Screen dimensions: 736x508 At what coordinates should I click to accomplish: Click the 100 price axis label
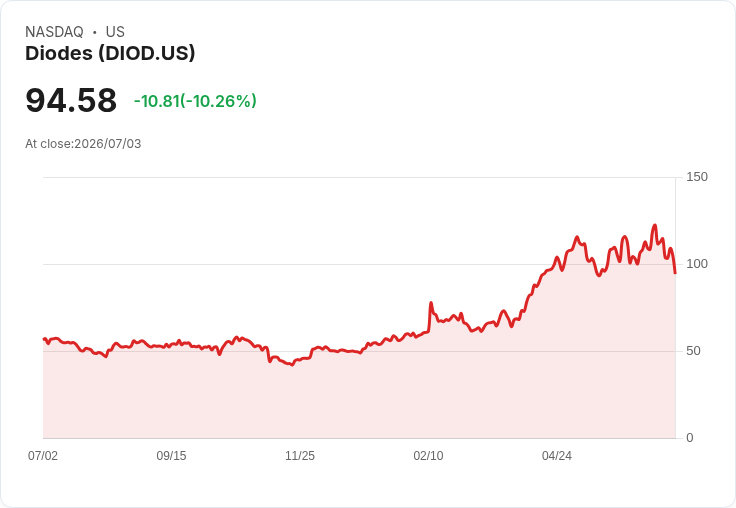(x=697, y=264)
